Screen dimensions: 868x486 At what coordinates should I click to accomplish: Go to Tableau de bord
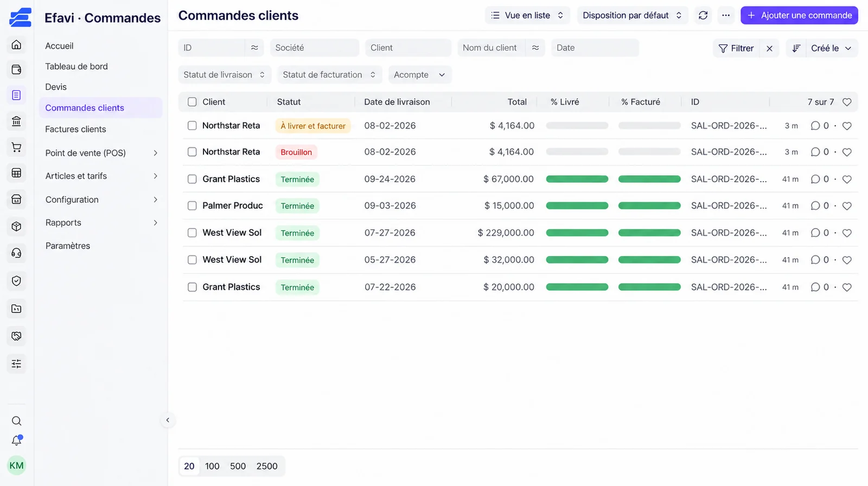[76, 66]
